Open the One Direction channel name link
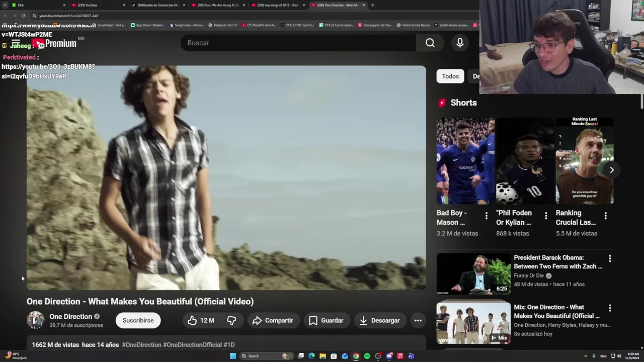This screenshot has height=362, width=644. pyautogui.click(x=70, y=316)
